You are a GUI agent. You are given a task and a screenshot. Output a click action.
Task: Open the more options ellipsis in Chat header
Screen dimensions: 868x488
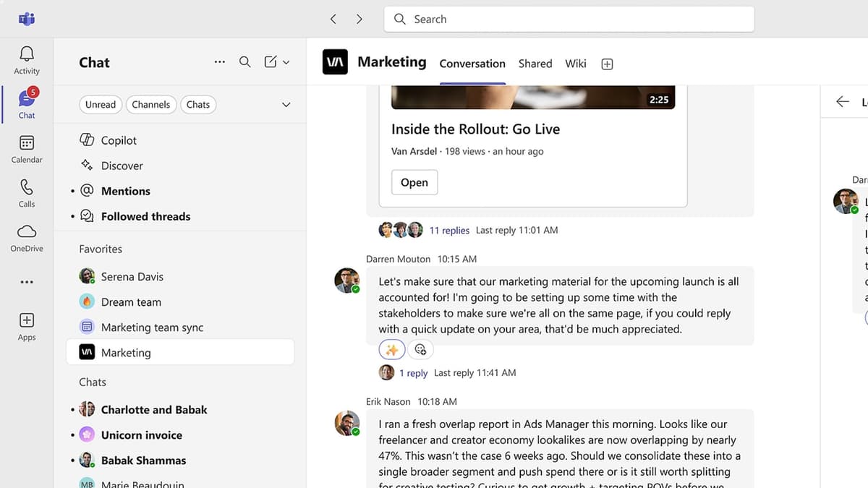click(220, 61)
